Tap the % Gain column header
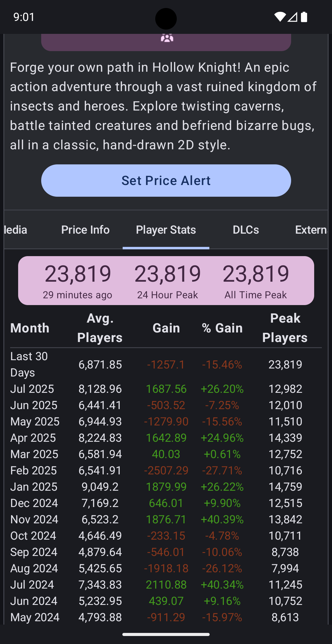The image size is (332, 644). coord(222,328)
